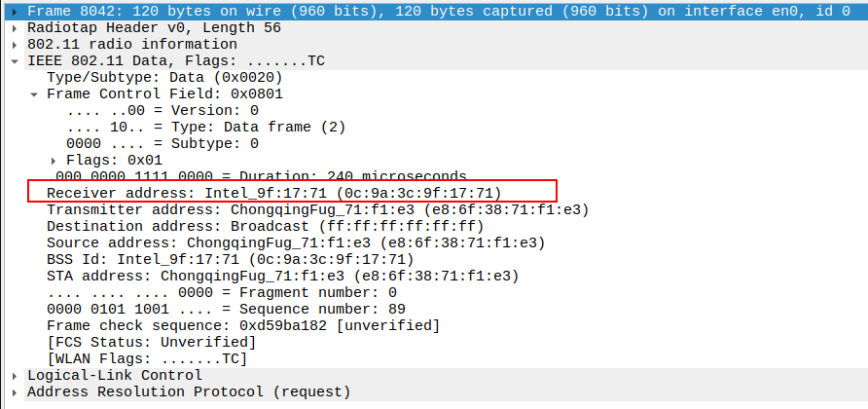Expand 802.11 radio information

pos(15,44)
